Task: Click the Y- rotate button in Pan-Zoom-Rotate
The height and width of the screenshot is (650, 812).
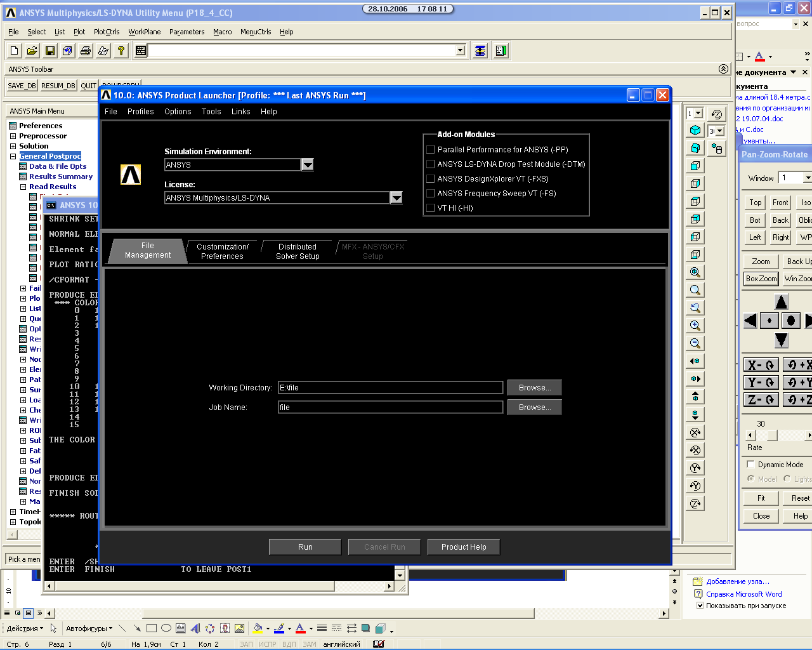Action: coord(761,383)
